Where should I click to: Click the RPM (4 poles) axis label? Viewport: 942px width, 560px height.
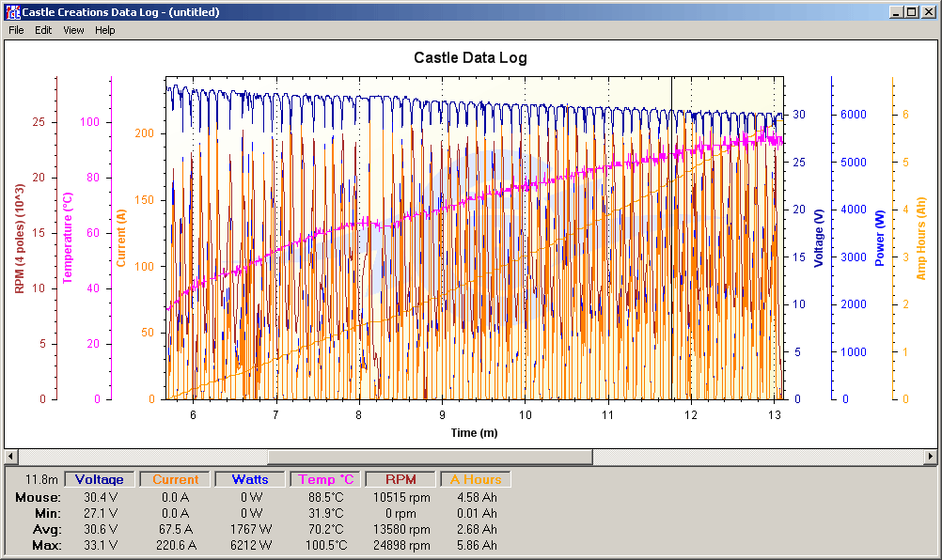pyautogui.click(x=19, y=239)
